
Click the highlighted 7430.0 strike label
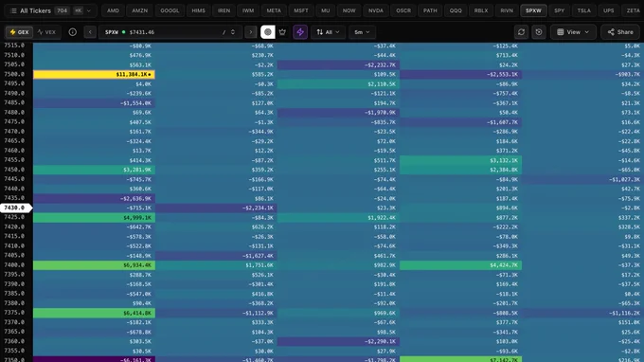15,208
